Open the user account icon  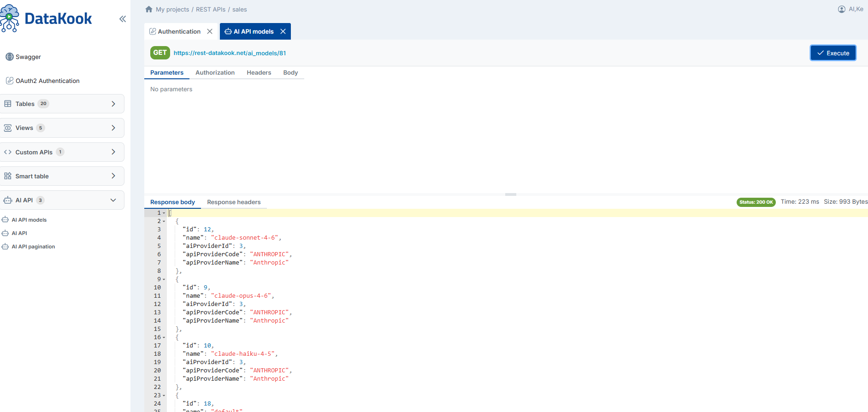click(842, 9)
